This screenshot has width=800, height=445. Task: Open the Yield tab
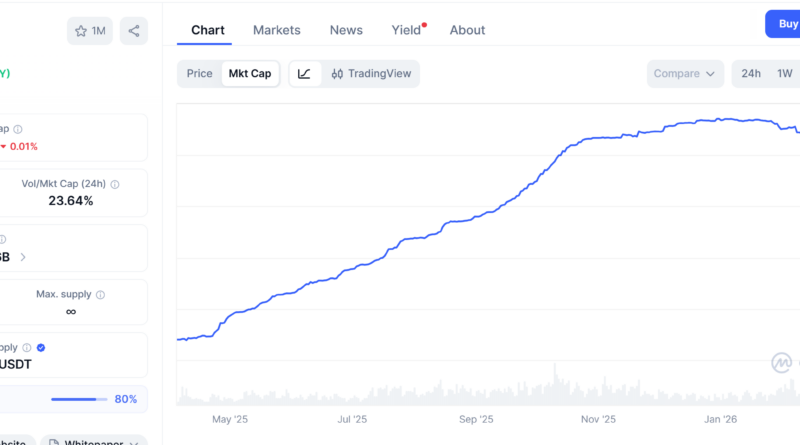[x=407, y=30]
